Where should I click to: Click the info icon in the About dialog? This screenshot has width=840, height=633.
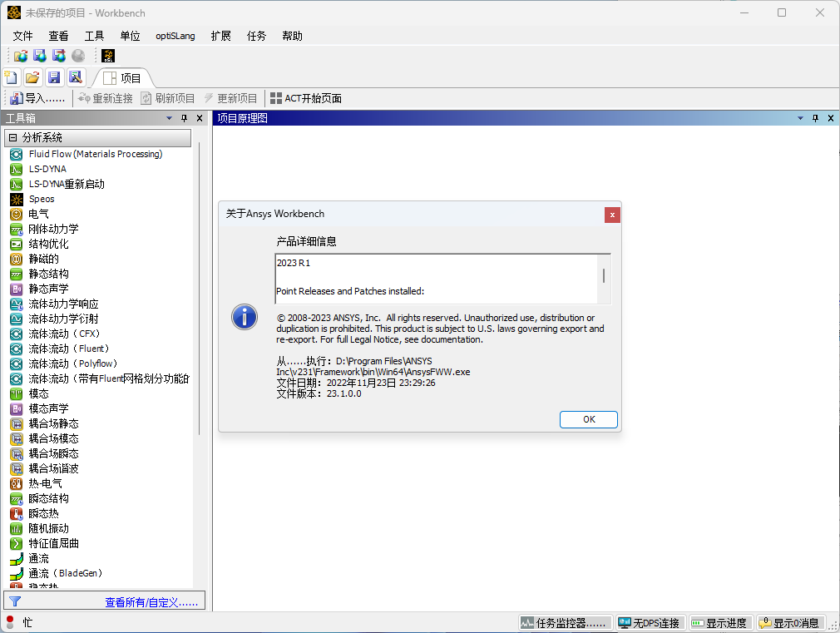(x=245, y=317)
